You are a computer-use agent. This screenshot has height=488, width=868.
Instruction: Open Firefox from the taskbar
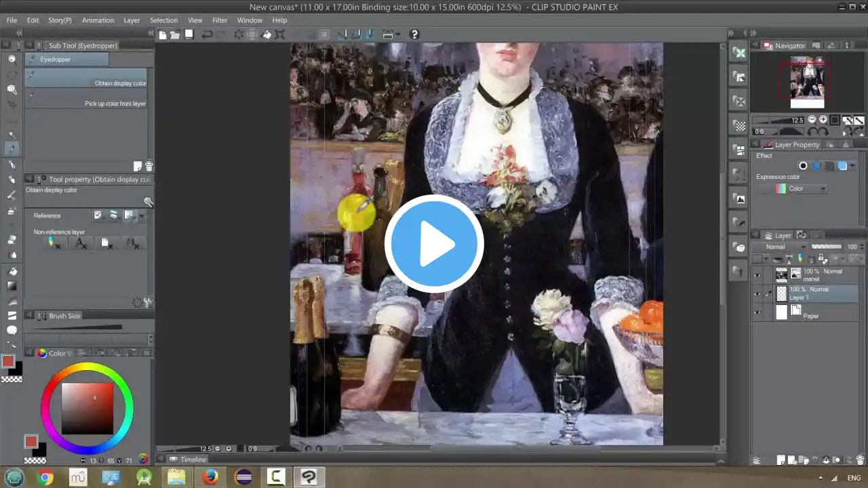tap(210, 478)
